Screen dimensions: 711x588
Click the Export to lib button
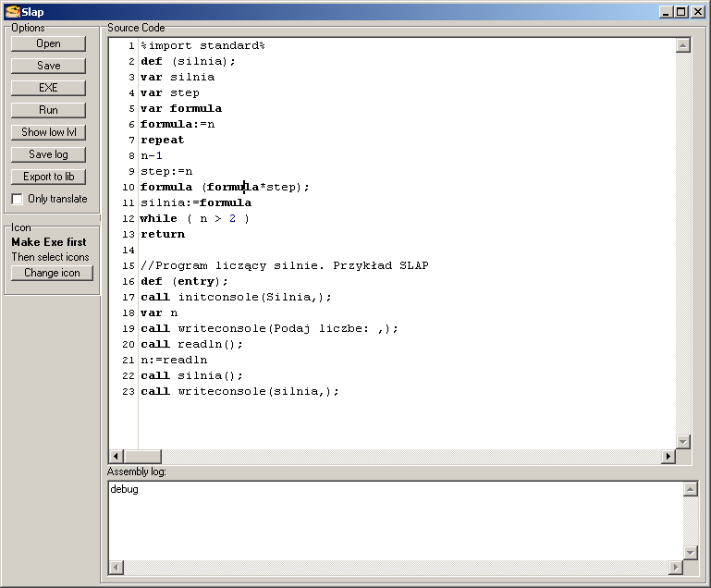coord(49,177)
